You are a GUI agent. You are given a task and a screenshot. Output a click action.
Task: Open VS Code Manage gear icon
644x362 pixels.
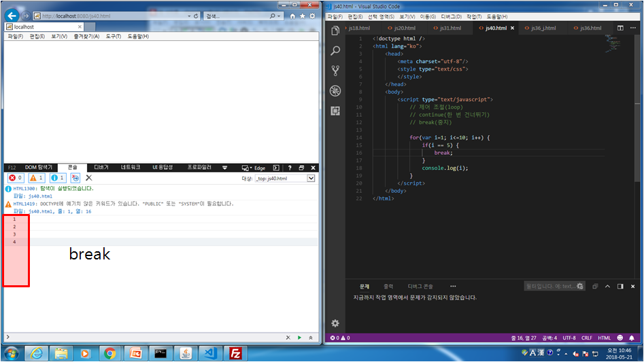[x=335, y=323]
